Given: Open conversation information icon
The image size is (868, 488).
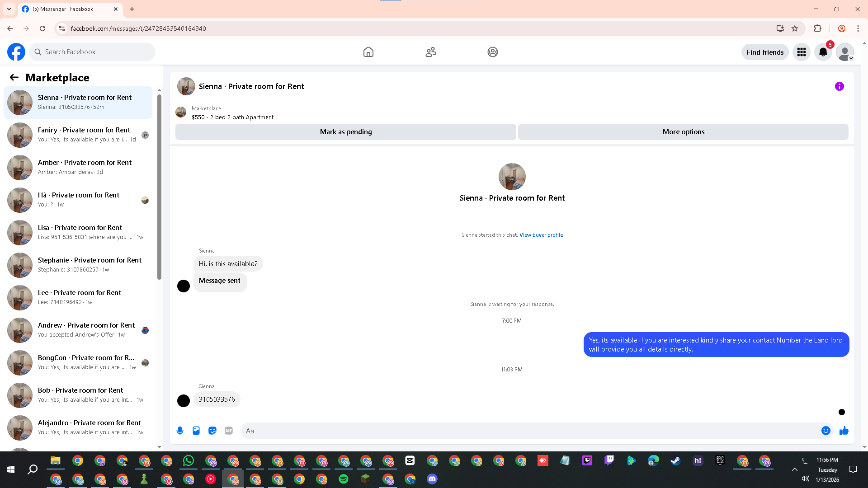Looking at the screenshot, I should point(839,86).
